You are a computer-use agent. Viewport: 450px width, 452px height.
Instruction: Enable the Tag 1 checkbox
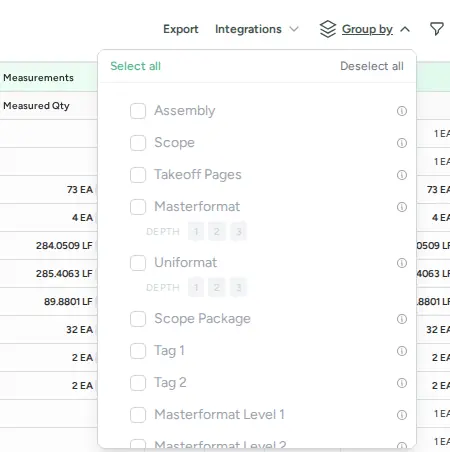click(138, 351)
